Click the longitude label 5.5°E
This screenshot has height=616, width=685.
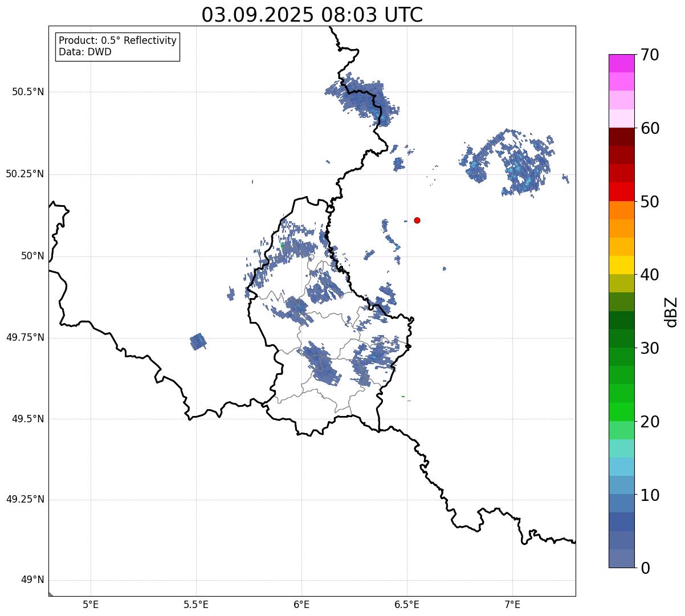[x=196, y=605]
